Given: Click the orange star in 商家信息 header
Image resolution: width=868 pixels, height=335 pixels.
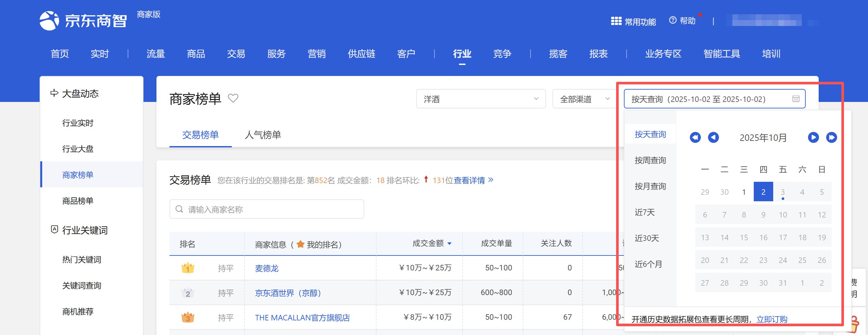Looking at the screenshot, I should point(300,244).
